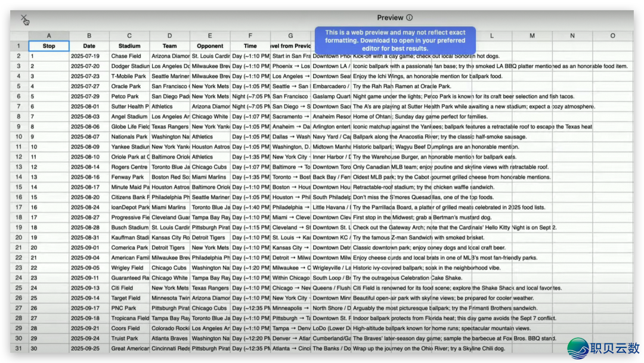The image size is (644, 363).
Task: Select row number 10 header
Action: 19,136
